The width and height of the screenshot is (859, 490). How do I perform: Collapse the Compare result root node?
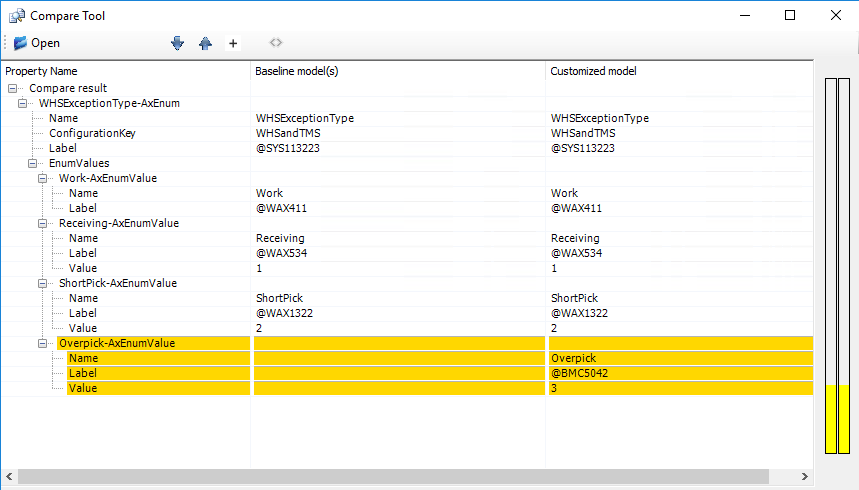pos(12,88)
